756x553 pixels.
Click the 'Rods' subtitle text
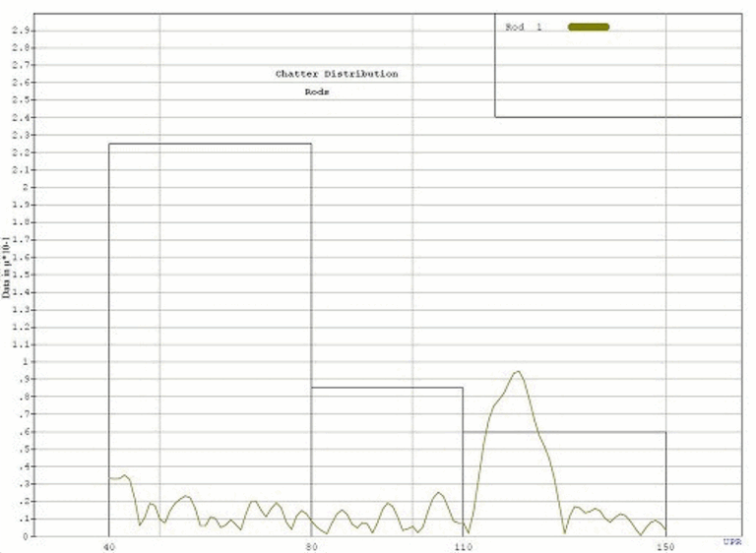pos(317,92)
